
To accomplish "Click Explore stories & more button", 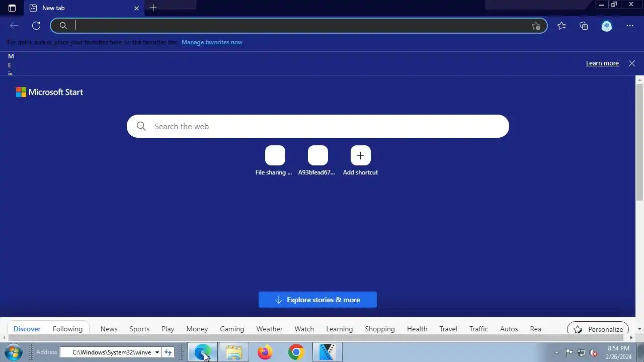I will [317, 300].
